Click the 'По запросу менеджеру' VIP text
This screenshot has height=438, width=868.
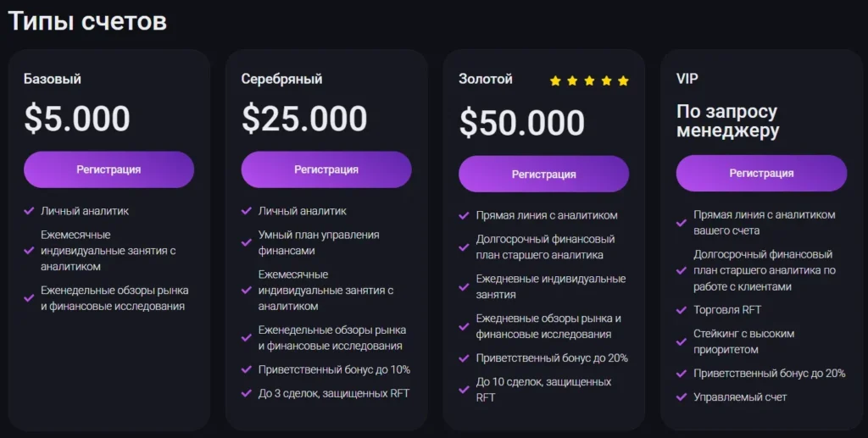click(x=727, y=121)
